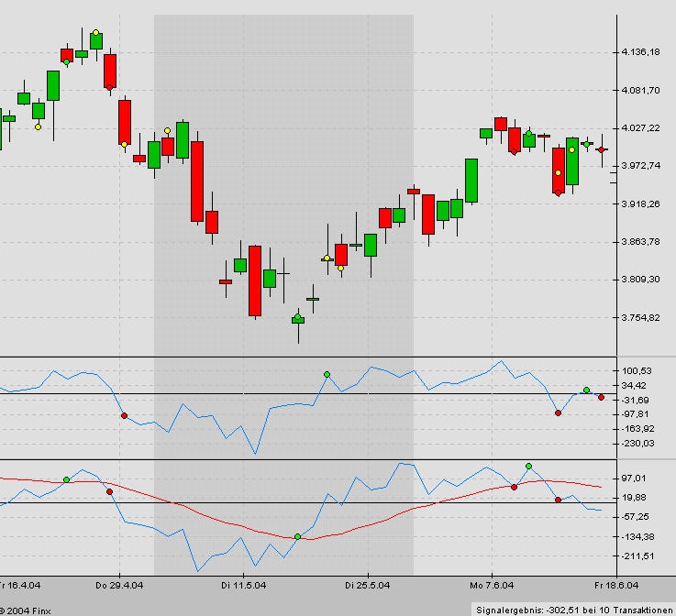Viewport: 676px width, 616px height.
Task: Click the last green marker on upper indicator line
Action: click(586, 390)
